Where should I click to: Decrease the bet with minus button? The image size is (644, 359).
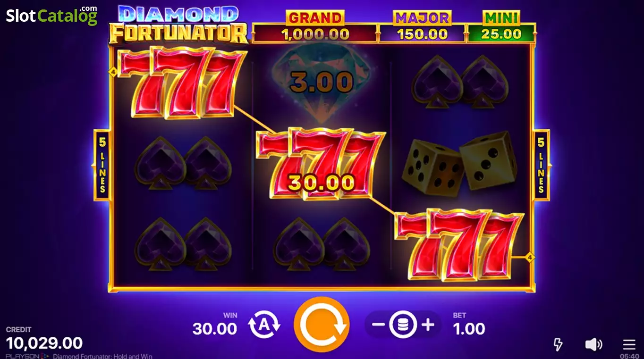pos(378,325)
